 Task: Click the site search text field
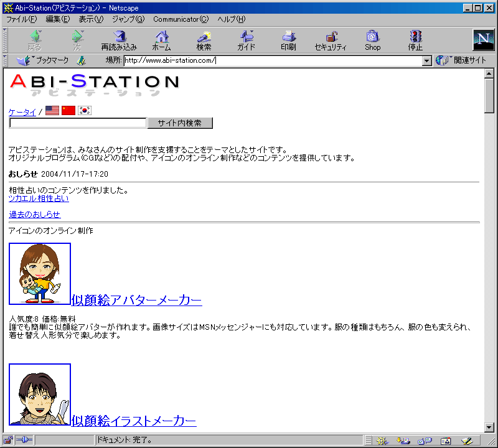click(x=78, y=123)
